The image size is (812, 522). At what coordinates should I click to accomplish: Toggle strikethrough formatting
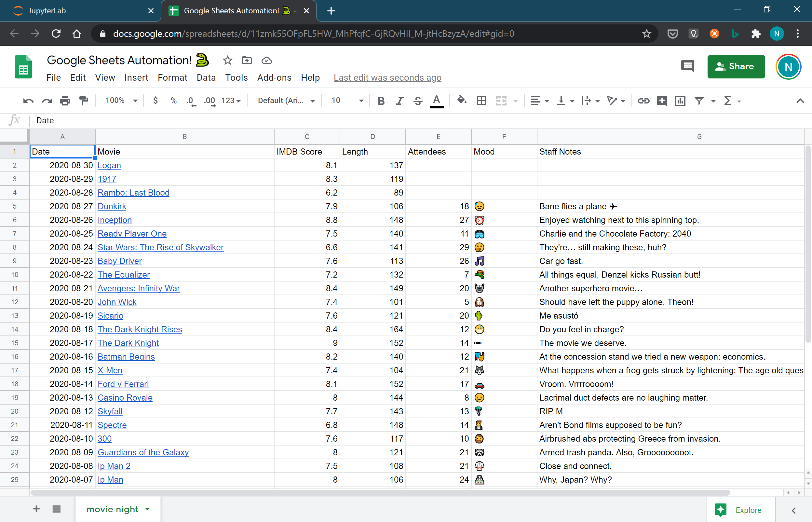[x=418, y=100]
